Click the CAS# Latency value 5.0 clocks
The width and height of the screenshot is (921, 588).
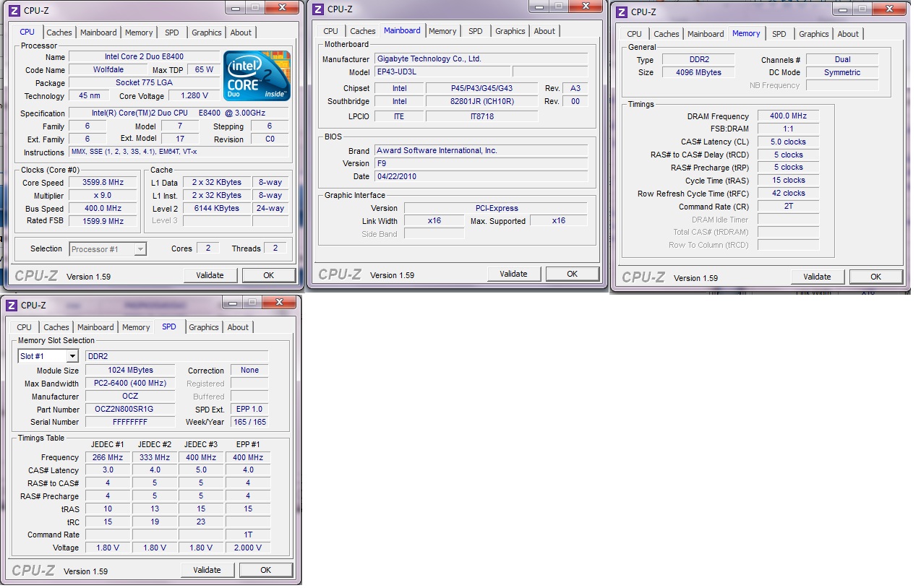788,142
